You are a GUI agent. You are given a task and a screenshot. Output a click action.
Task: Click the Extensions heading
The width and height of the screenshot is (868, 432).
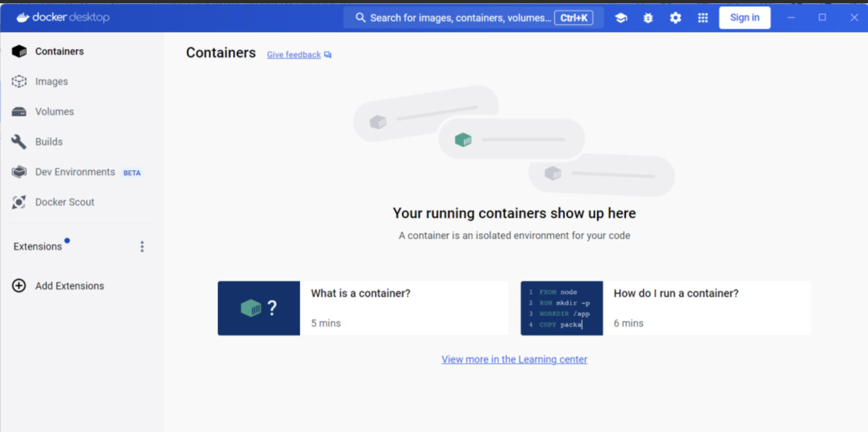[38, 246]
